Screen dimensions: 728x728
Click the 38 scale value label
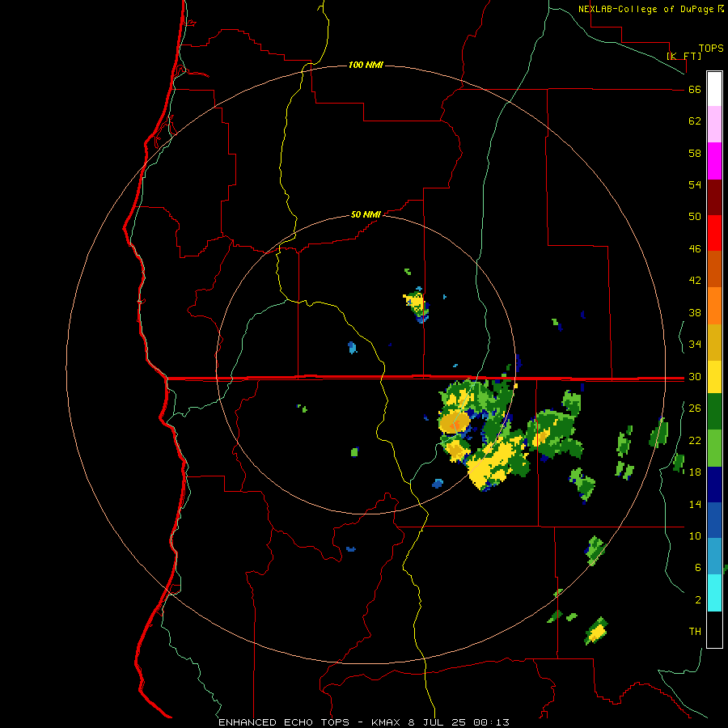[695, 313]
